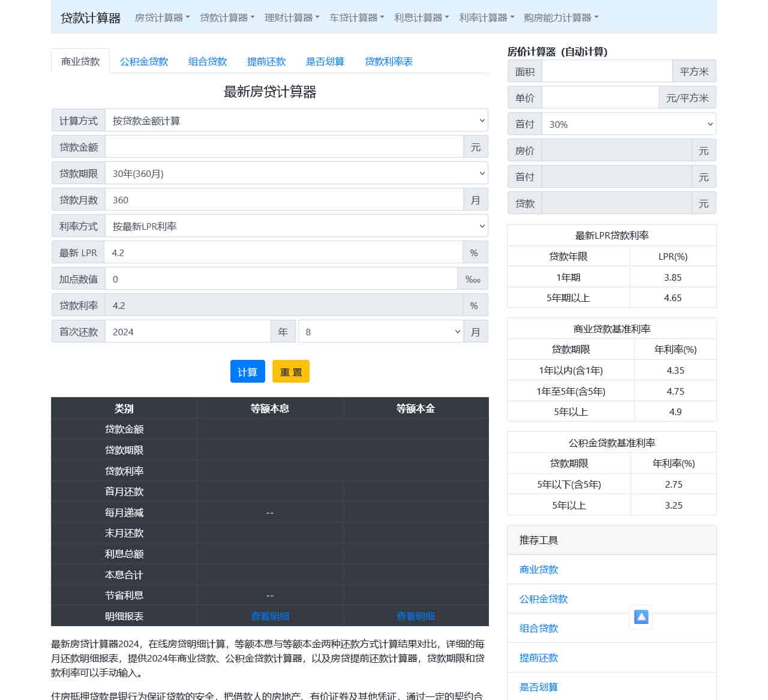Click the yellow 重置 button
The height and width of the screenshot is (700, 768).
click(x=291, y=372)
